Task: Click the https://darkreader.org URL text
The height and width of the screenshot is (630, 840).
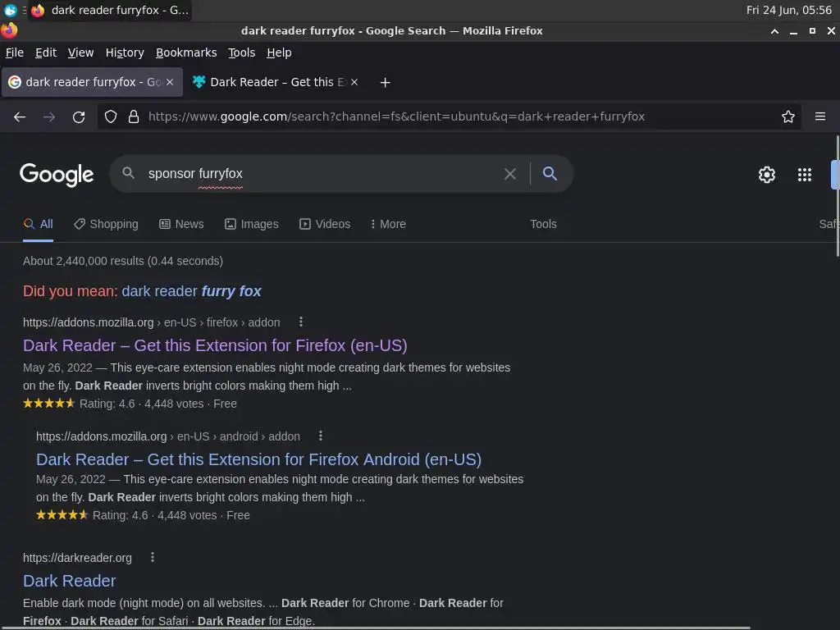Action: pyautogui.click(x=77, y=558)
